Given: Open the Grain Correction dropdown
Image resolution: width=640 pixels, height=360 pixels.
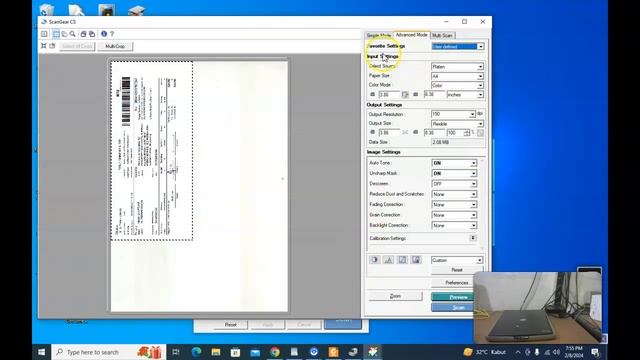Looking at the screenshot, I should pos(454,215).
